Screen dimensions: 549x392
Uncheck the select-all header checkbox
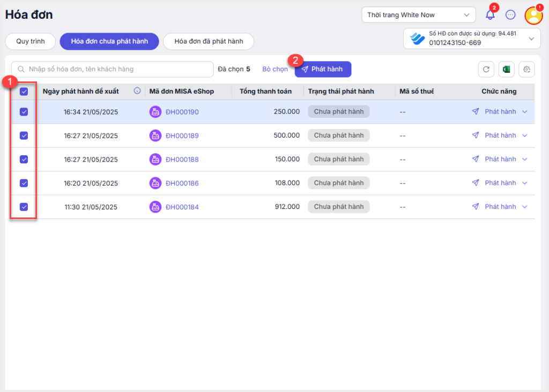24,92
